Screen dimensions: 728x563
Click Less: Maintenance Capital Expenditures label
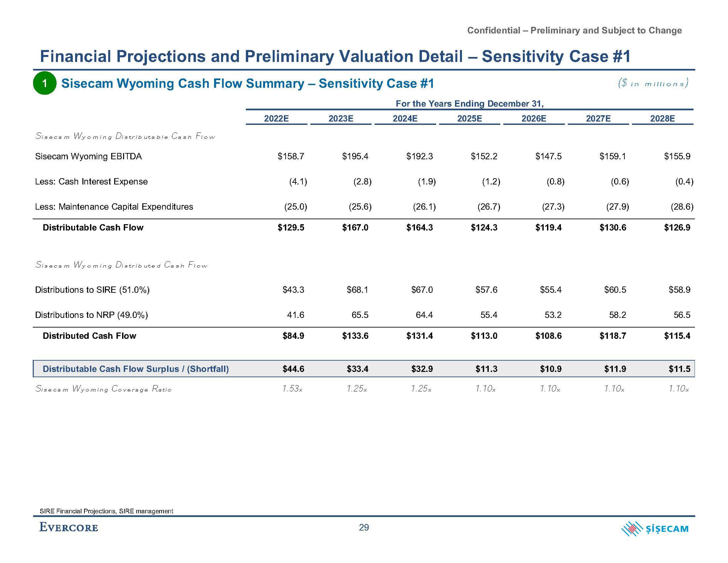114,207
